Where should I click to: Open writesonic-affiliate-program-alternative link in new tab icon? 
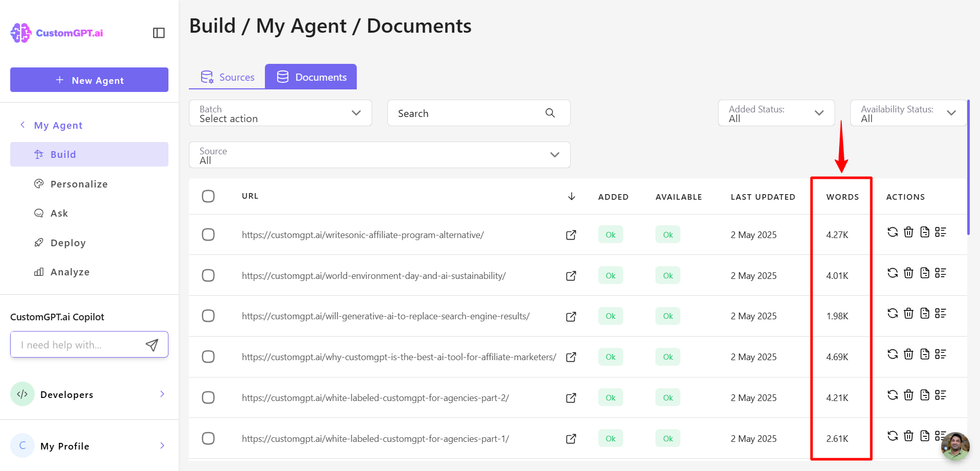[571, 235]
